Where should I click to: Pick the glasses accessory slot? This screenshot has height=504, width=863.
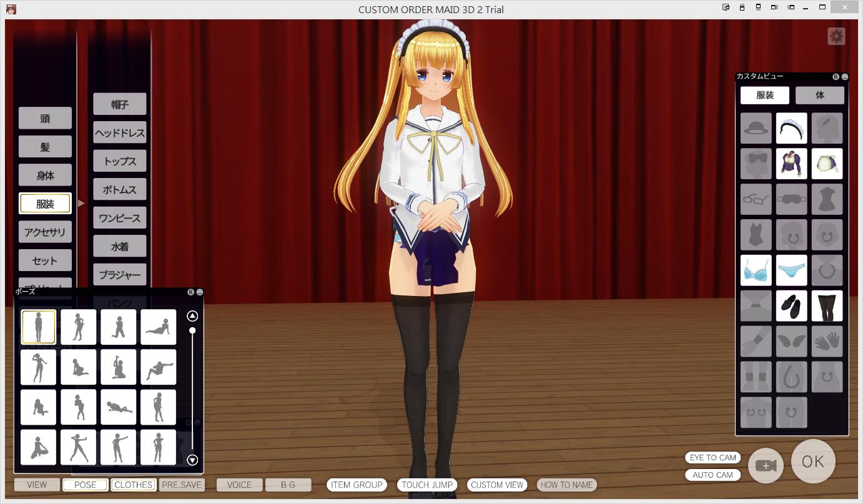[x=756, y=199]
